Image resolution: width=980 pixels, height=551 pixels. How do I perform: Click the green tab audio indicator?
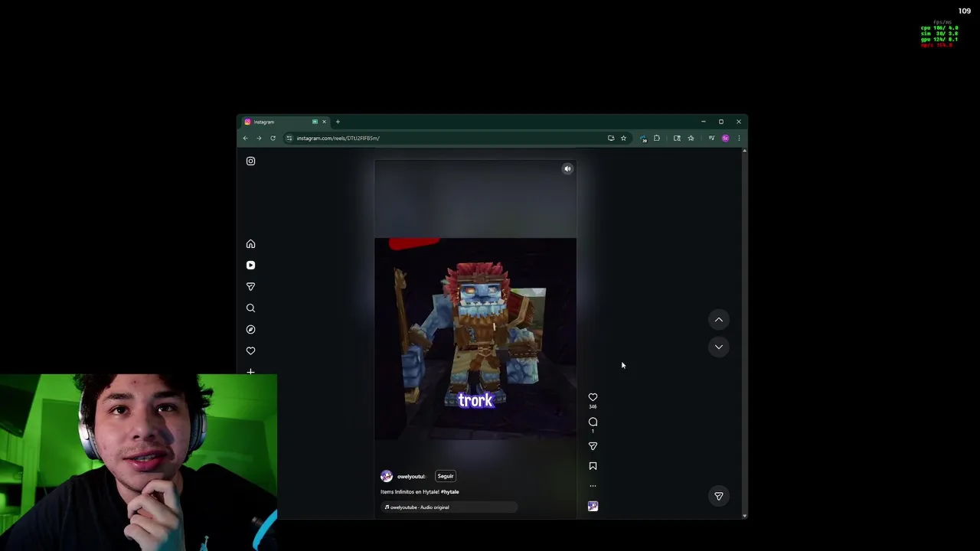coord(315,122)
